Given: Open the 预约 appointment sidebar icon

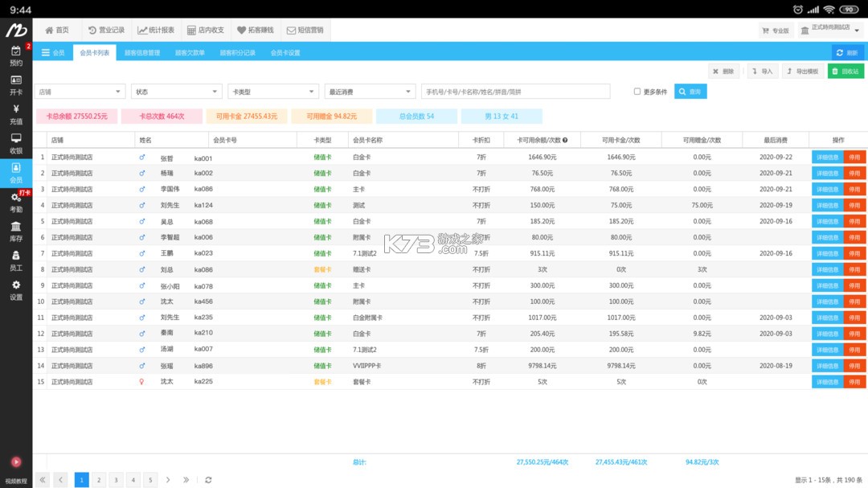Looking at the screenshot, I should 16,56.
